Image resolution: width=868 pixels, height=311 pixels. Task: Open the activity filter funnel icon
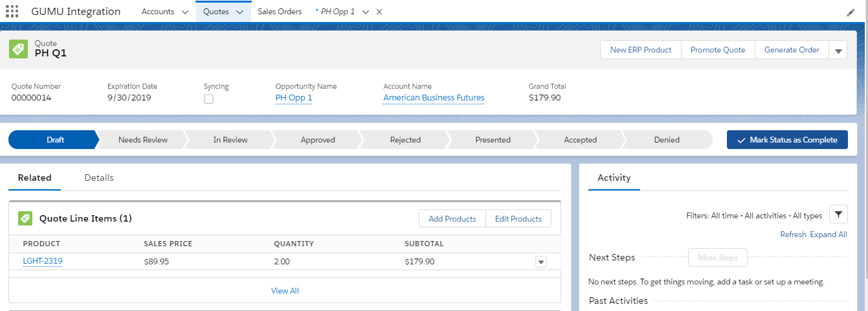tap(838, 214)
